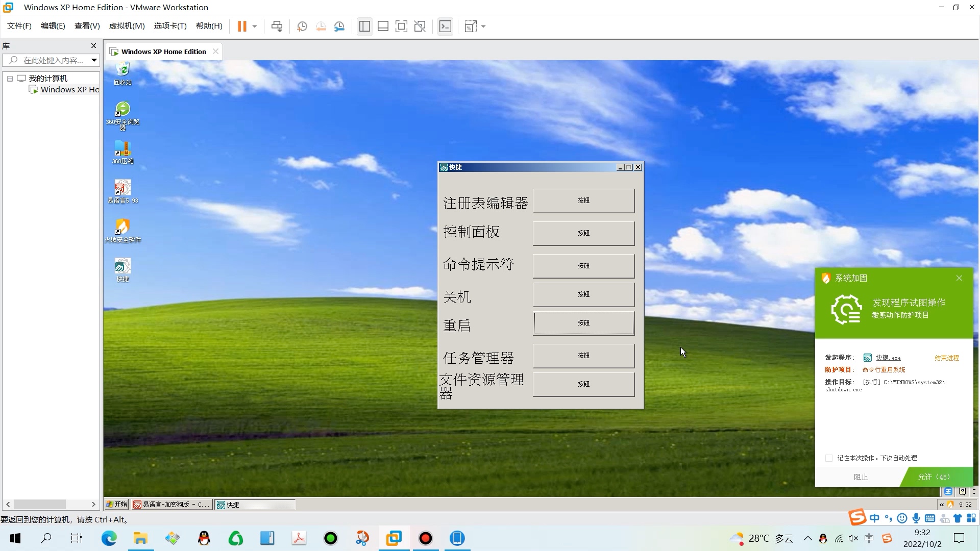Image resolution: width=980 pixels, height=551 pixels.
Task: Click the left arrow of library scrollbar
Action: [x=8, y=505]
